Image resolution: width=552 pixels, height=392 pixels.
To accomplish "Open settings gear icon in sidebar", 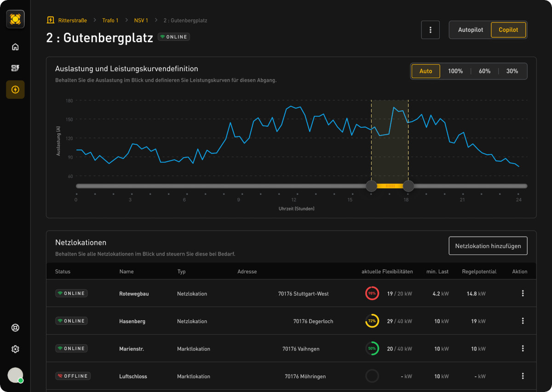I will (x=15, y=349).
